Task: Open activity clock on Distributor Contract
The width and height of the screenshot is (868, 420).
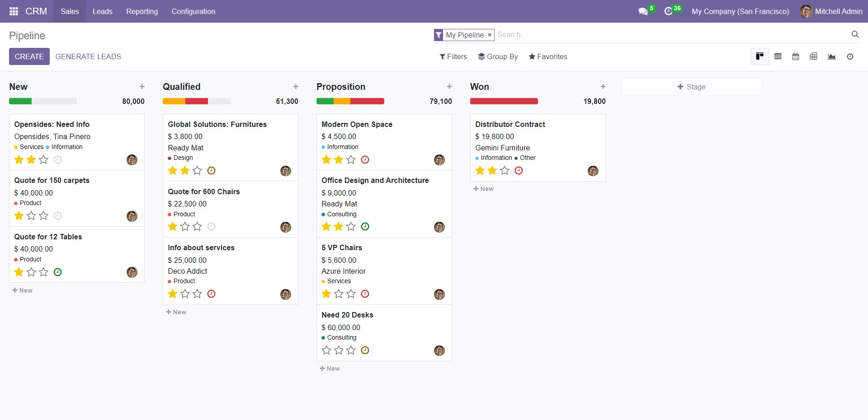Action: click(x=519, y=170)
